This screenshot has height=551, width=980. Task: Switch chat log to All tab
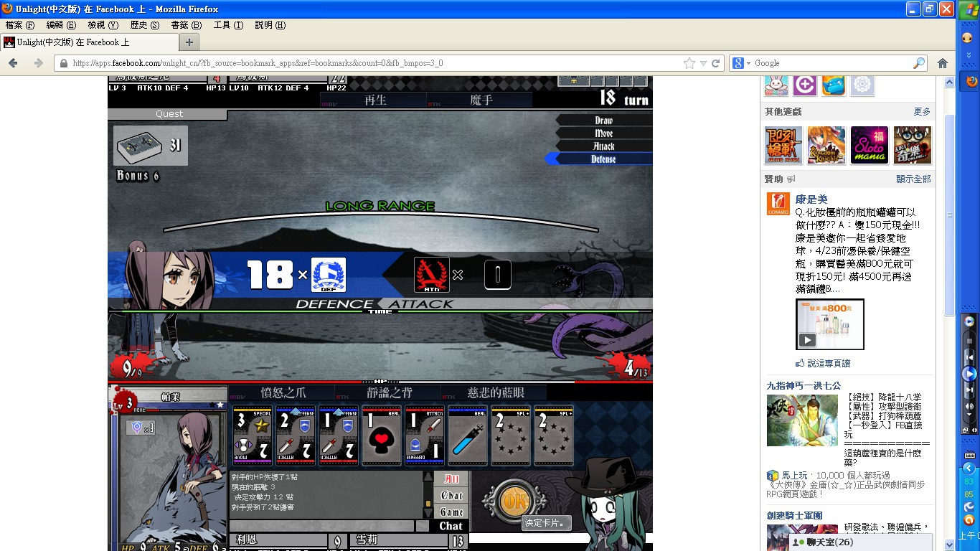[452, 479]
